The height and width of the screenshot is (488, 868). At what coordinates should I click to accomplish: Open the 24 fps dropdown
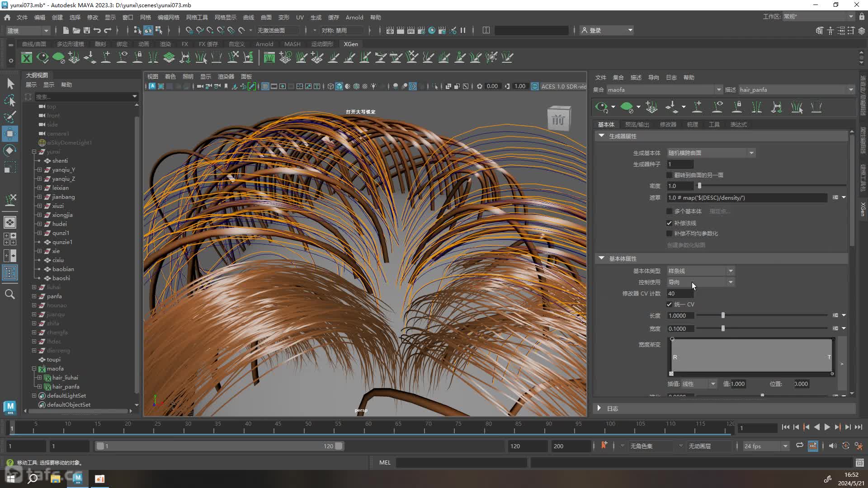point(766,446)
